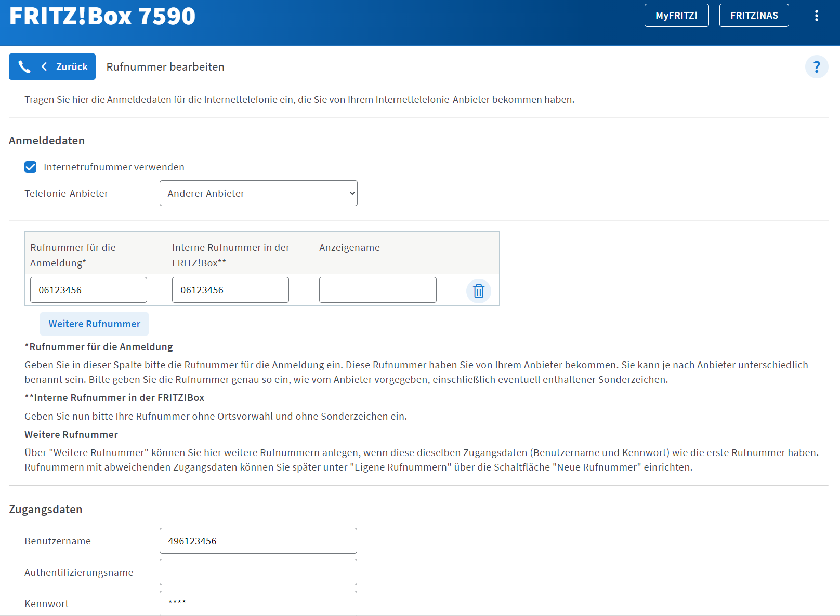The width and height of the screenshot is (840, 616).
Task: Click the Zugangsdaten section heading
Action: [46, 510]
